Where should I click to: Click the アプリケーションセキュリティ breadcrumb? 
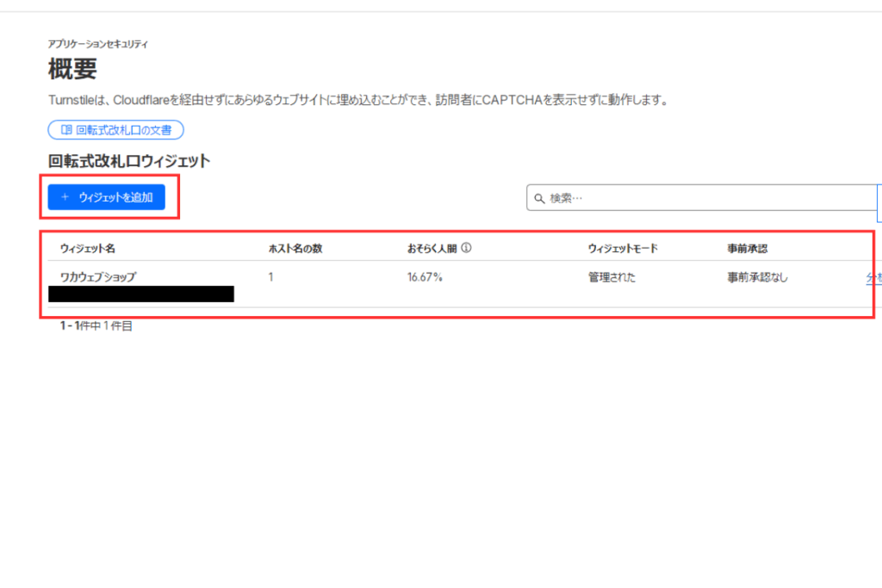(97, 43)
